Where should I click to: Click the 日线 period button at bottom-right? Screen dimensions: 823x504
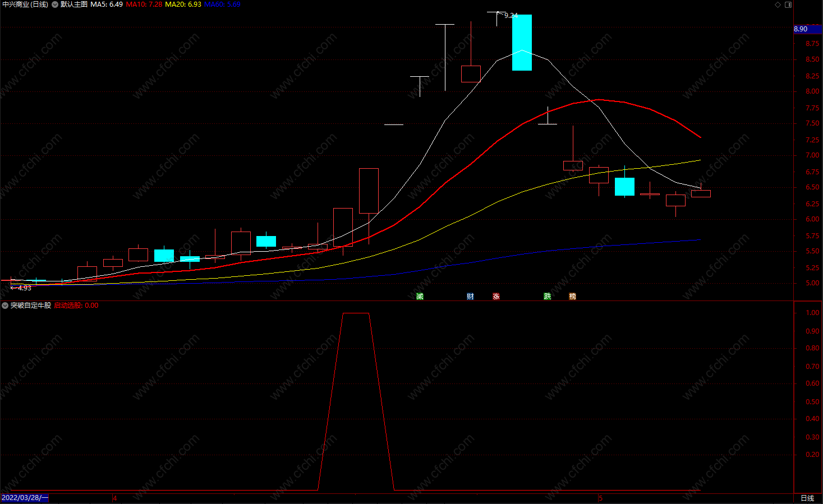tap(807, 498)
